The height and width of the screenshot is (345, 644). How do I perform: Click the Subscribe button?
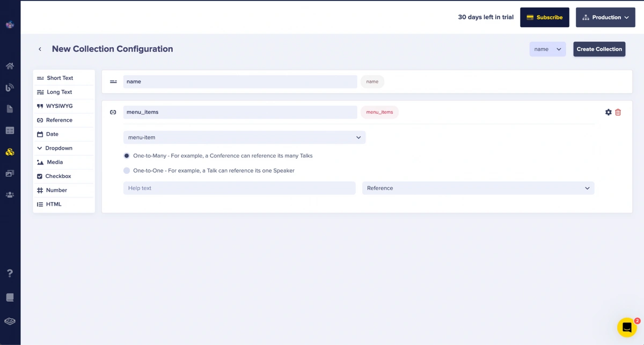[x=544, y=17]
